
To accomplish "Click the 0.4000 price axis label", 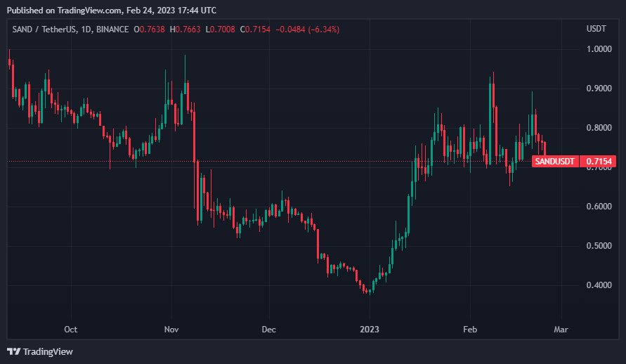I will [x=599, y=285].
